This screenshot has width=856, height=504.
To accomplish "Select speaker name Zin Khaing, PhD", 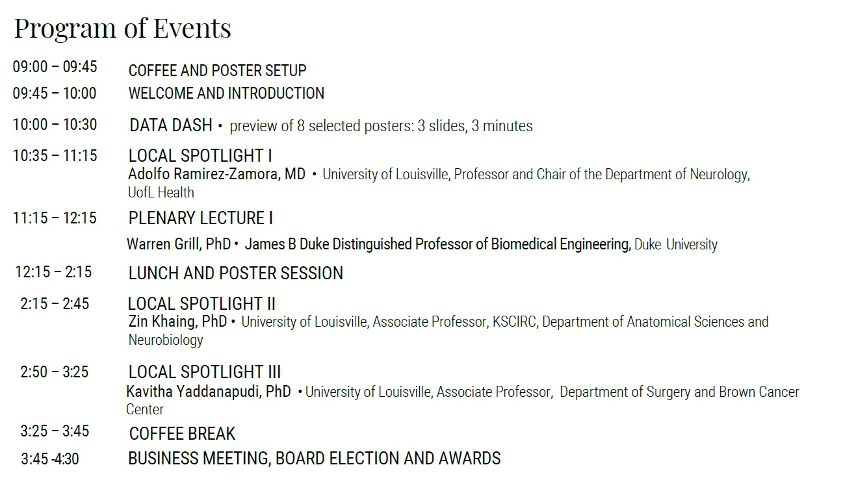I will pyautogui.click(x=177, y=321).
